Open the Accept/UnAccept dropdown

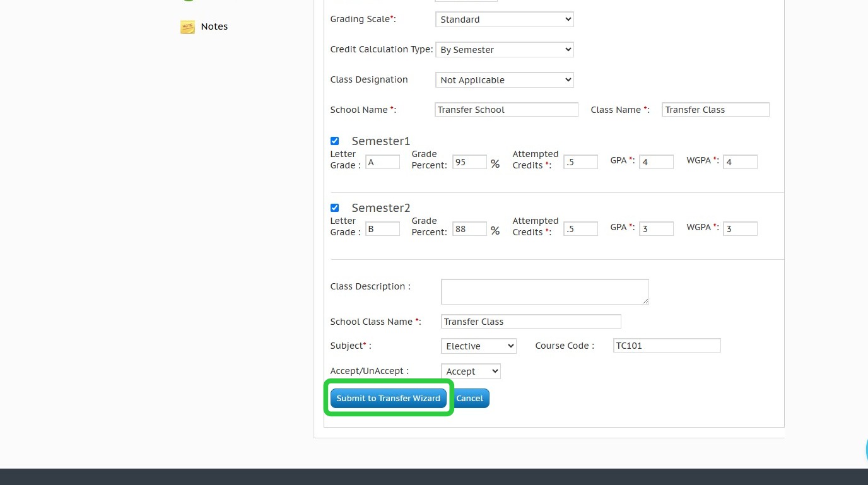(x=471, y=371)
